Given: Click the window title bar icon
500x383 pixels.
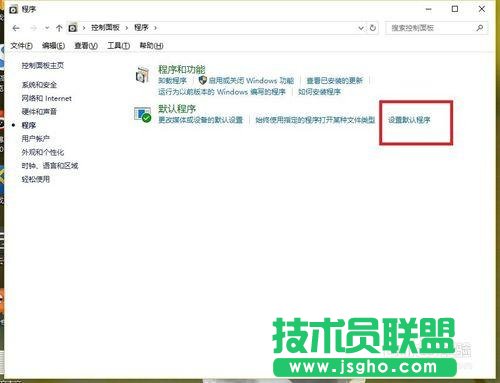Looking at the screenshot, I should click(13, 10).
